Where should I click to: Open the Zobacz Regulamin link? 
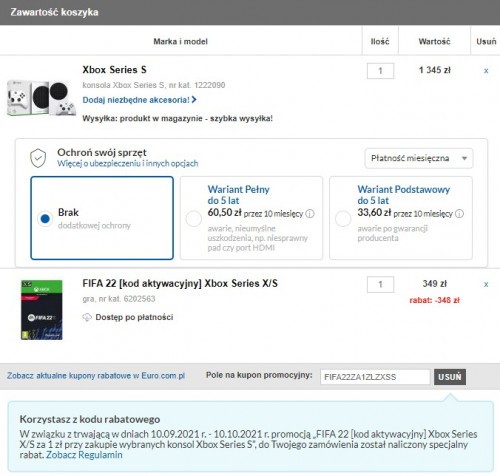[x=84, y=455]
